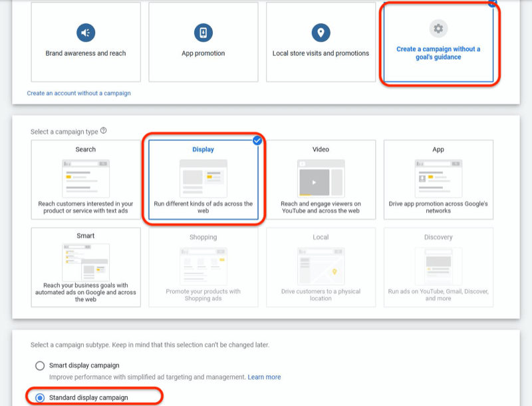Pick the App campaign type title
This screenshot has width=532, height=406.
[438, 149]
